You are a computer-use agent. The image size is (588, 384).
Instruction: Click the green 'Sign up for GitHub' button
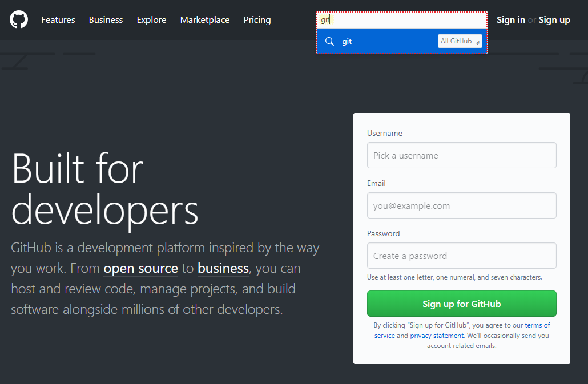point(462,304)
